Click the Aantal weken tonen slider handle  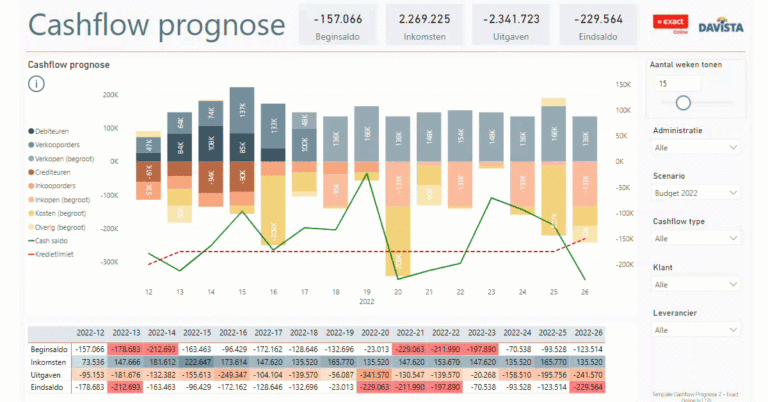point(683,103)
